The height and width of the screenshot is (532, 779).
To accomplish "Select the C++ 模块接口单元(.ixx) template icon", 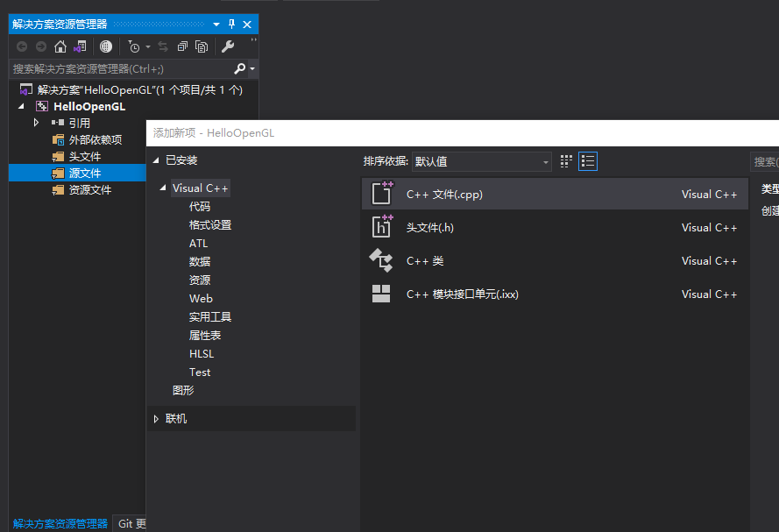I will pyautogui.click(x=380, y=294).
